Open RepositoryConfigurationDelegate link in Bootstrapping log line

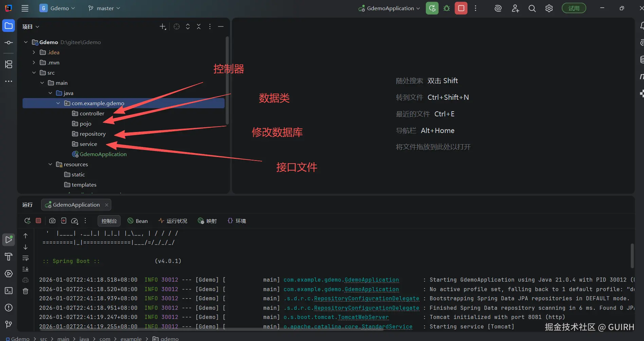366,299
